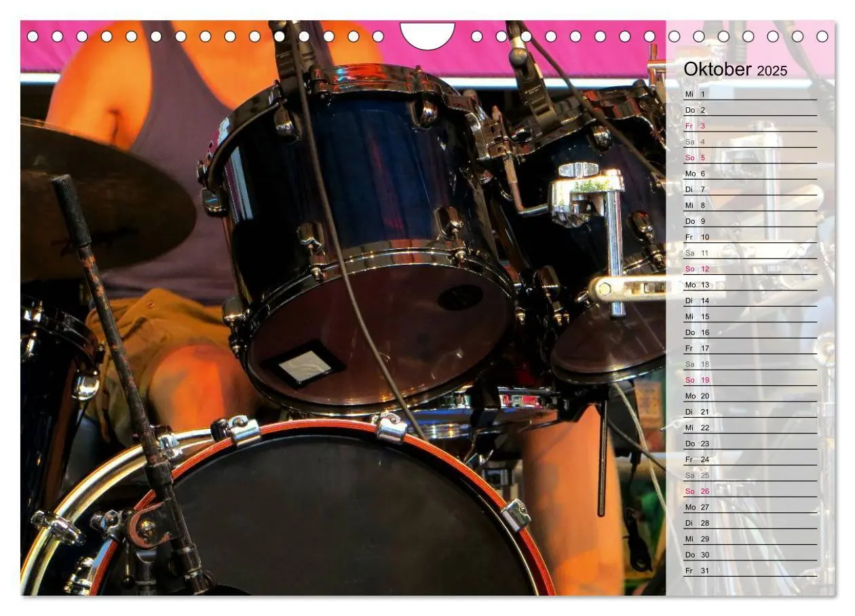The height and width of the screenshot is (616, 855).
Task: Select the Do 23 date row
Action: tap(750, 443)
